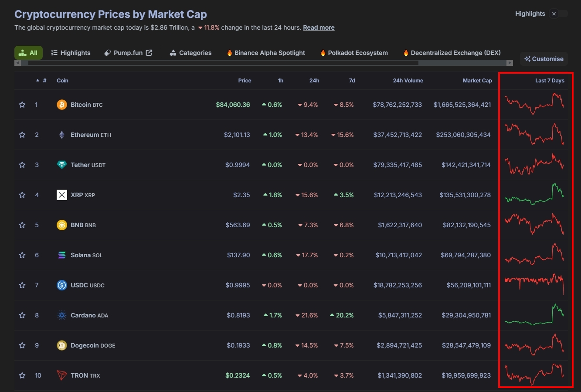Follow the Read more link
The width and height of the screenshot is (581, 392).
(319, 27)
